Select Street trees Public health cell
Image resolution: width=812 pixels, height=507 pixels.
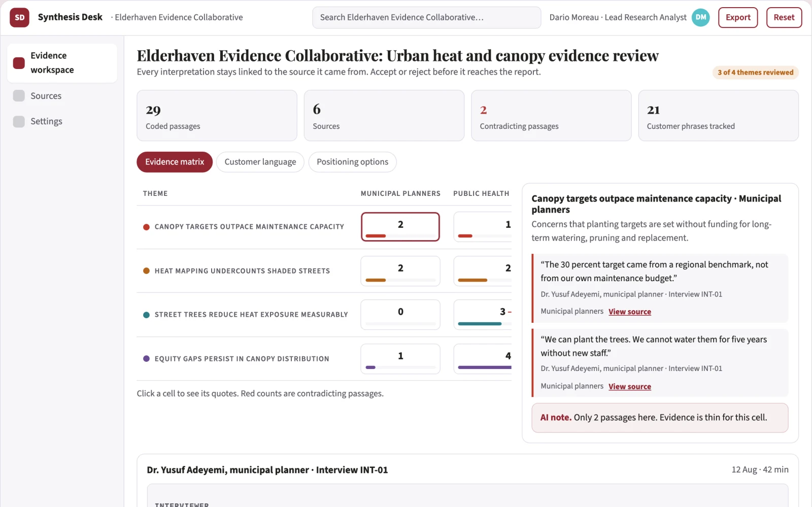[483, 315]
